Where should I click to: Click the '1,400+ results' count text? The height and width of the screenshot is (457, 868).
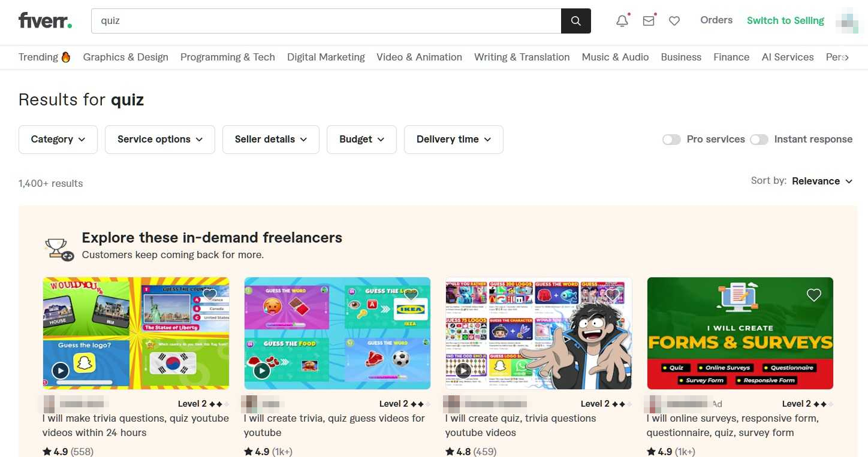tap(51, 183)
